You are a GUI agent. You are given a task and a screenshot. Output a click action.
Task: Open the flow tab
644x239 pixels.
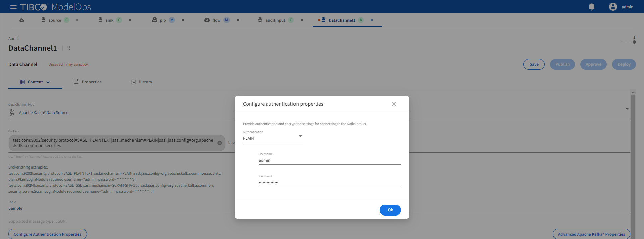(216, 20)
